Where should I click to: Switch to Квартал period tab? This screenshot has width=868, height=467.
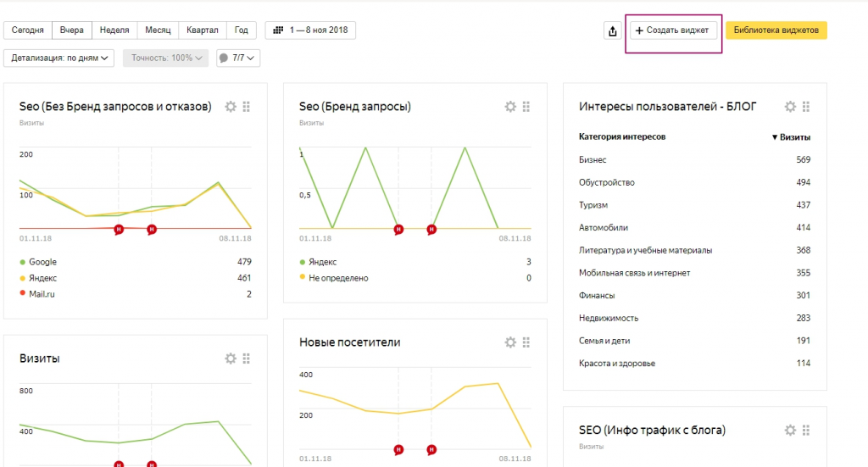[x=203, y=31]
